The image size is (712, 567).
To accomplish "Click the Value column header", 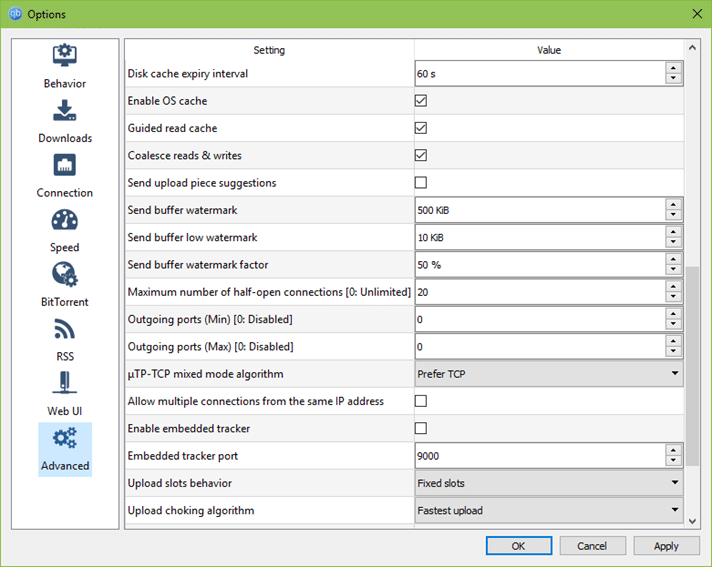I will click(x=549, y=50).
